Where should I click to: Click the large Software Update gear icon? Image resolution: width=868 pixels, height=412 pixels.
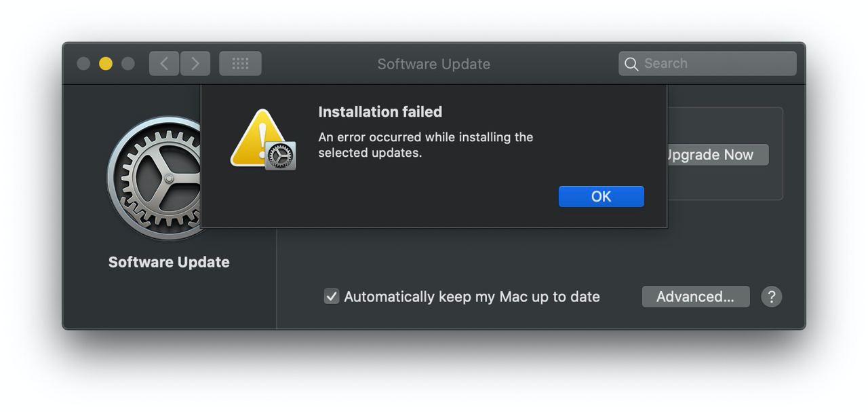coord(155,179)
